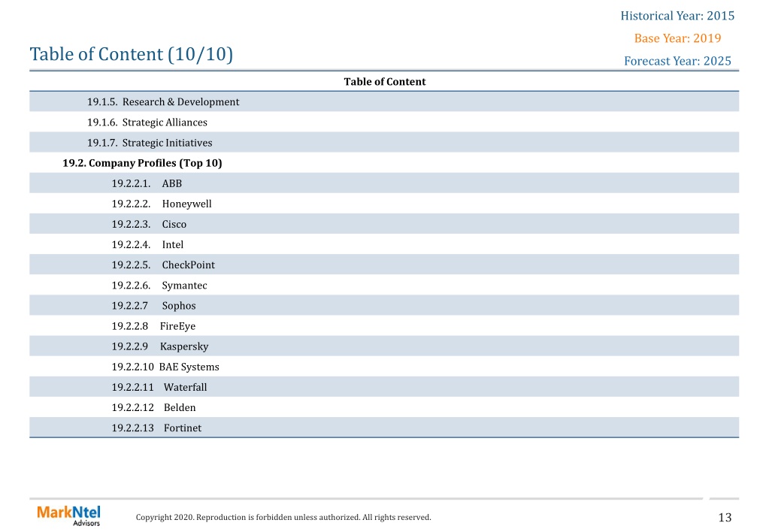Screen dimensions: 769x532
Task: Select the FireEye company row
Action: coord(385,325)
